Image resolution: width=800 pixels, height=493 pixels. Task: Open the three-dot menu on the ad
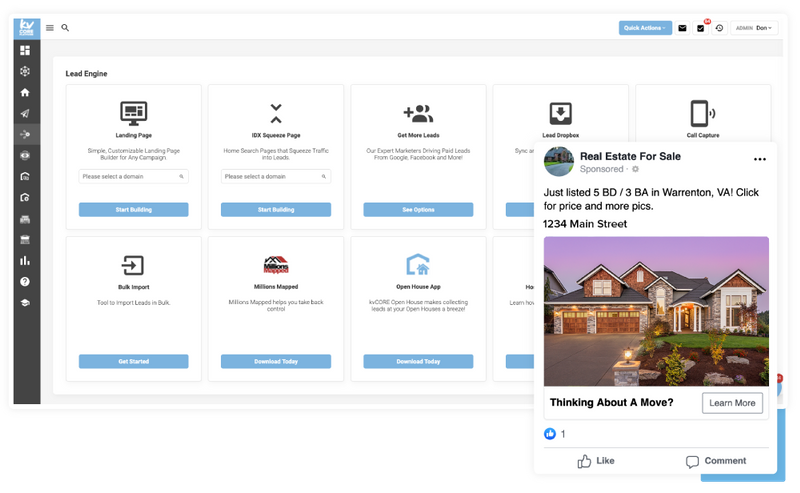[x=760, y=159]
